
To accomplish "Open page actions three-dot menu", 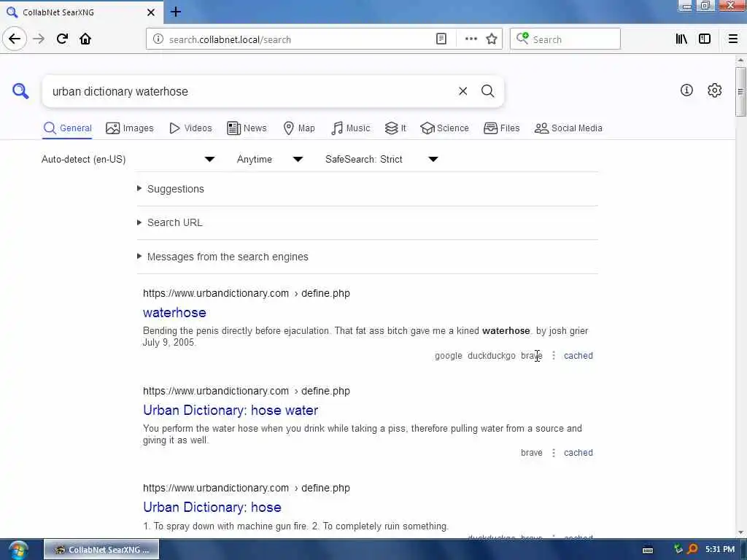I will tap(471, 39).
